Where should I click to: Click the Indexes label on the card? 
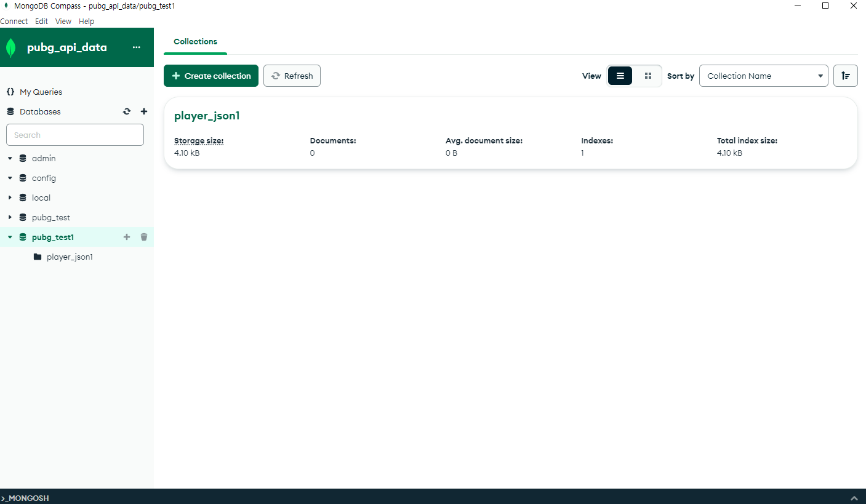pyautogui.click(x=597, y=141)
